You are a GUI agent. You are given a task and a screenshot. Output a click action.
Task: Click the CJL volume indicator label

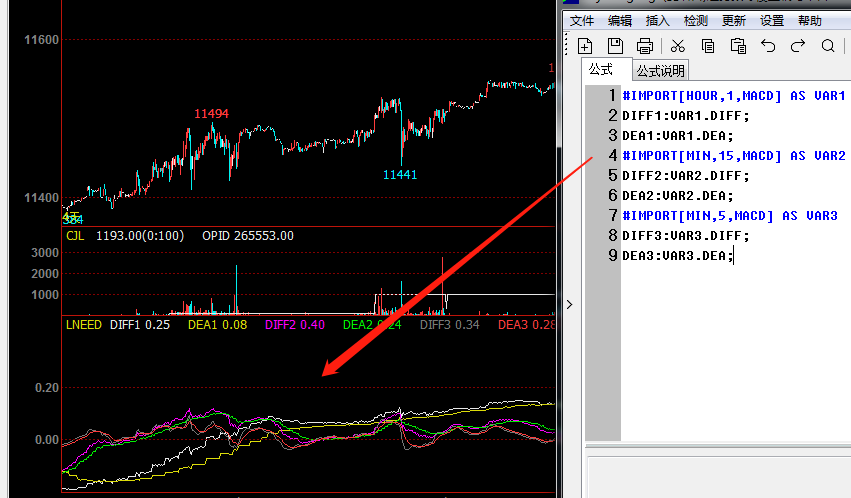(x=75, y=236)
